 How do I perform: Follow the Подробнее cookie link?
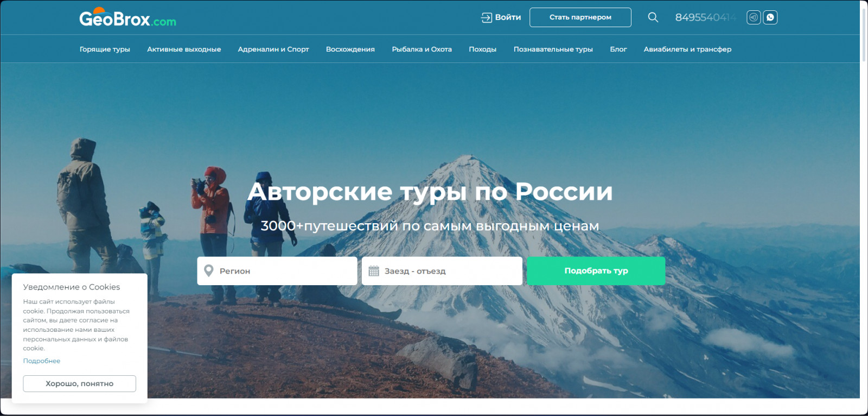click(x=42, y=361)
